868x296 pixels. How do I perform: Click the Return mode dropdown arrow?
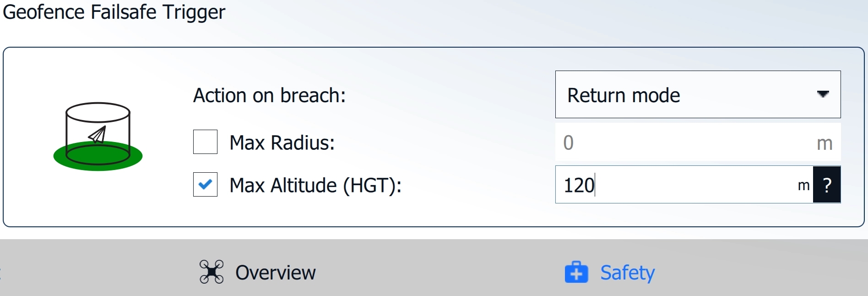(823, 94)
